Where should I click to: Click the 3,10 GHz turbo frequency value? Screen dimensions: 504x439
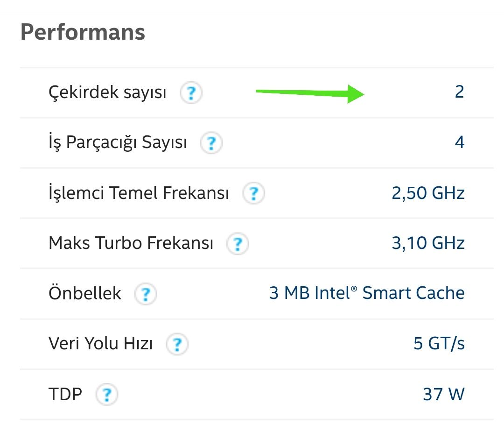click(428, 243)
